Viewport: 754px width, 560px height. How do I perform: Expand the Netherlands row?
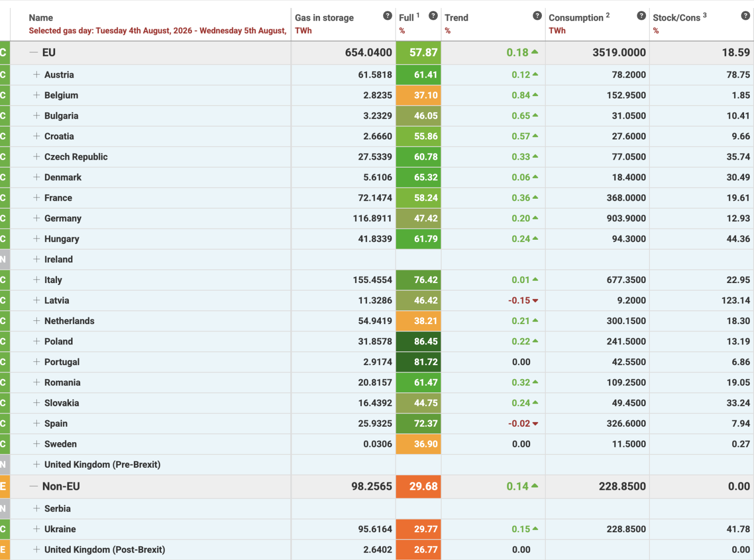point(36,321)
